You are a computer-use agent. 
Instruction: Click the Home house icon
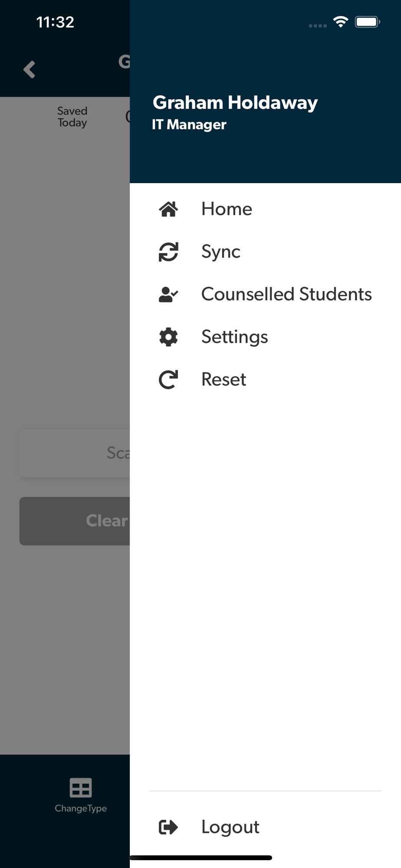(x=168, y=209)
